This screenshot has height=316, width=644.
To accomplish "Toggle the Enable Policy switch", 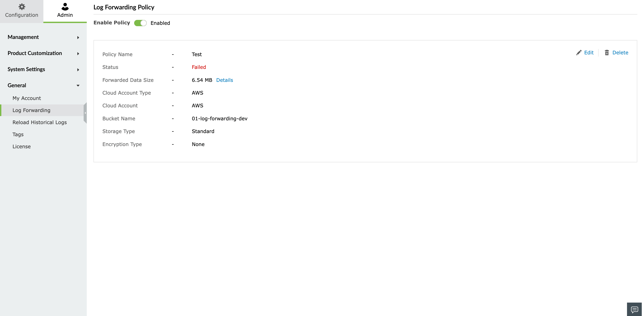I will pos(140,23).
